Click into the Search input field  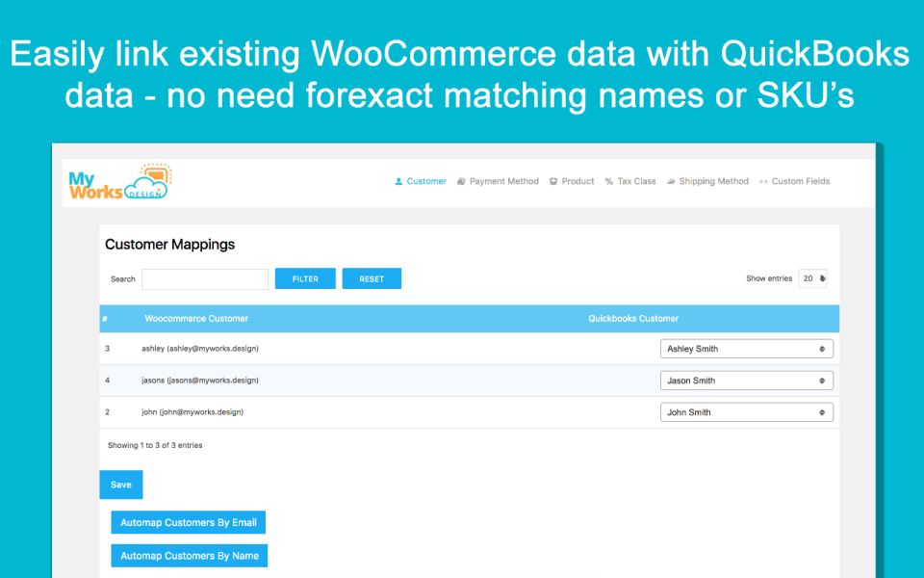click(x=205, y=279)
